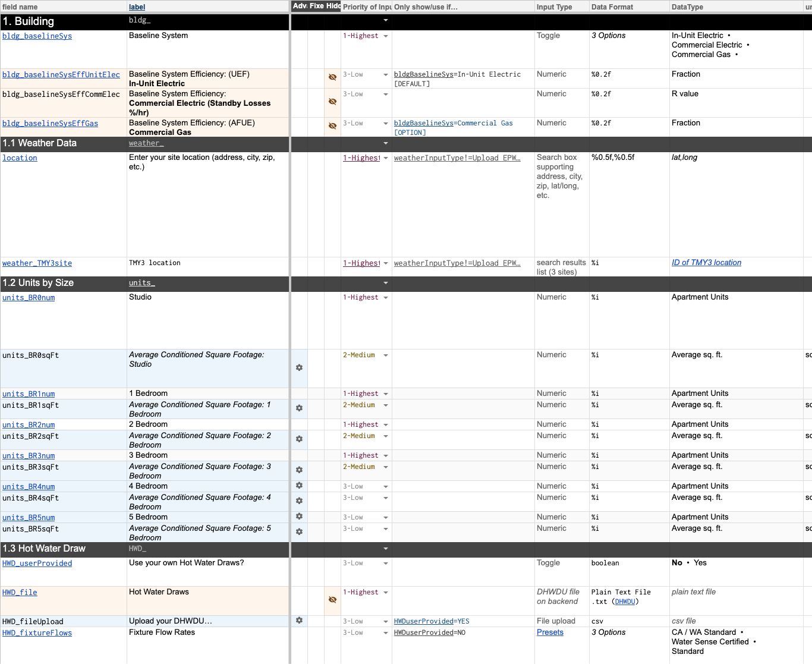812x664 pixels.
Task: Click the DHWDU hyperlink in Data Format column
Action: [625, 601]
